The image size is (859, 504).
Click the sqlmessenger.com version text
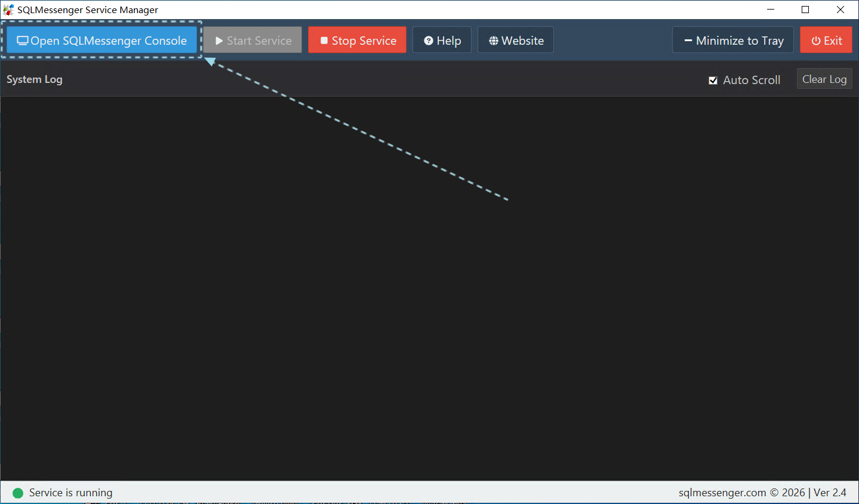click(762, 493)
